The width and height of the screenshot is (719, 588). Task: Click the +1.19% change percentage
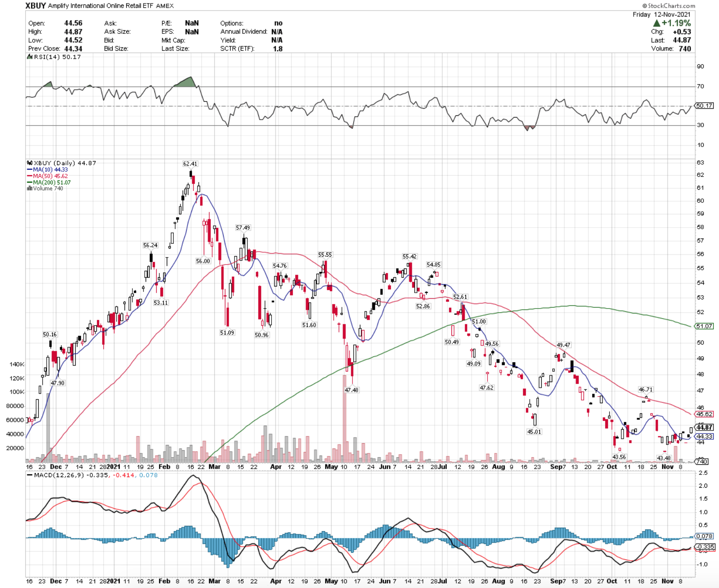pos(676,23)
